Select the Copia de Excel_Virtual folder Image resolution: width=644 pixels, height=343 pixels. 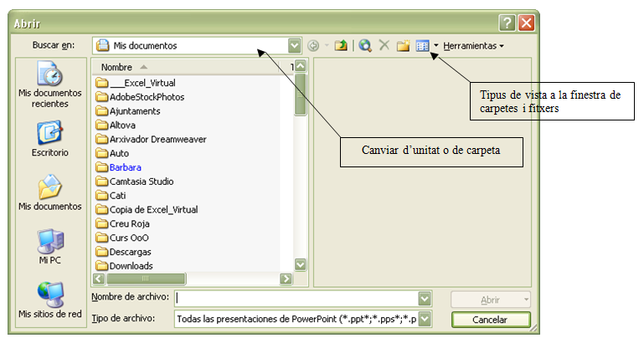[x=147, y=210]
